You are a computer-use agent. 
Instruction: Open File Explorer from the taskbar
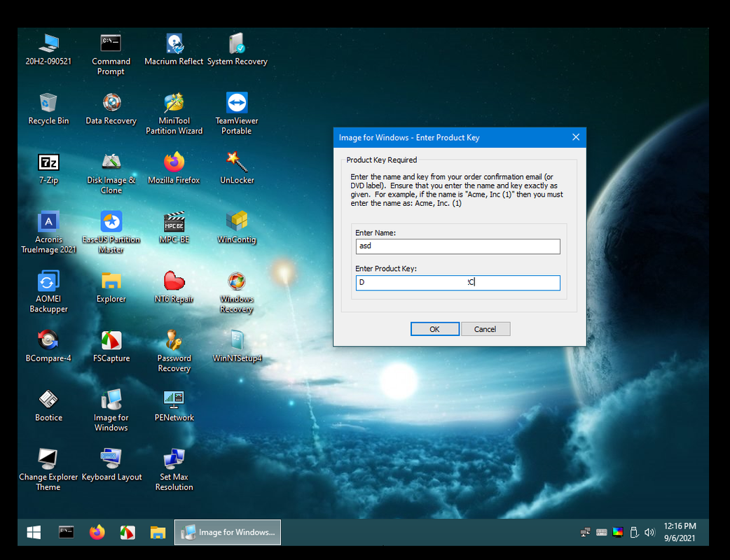158,532
